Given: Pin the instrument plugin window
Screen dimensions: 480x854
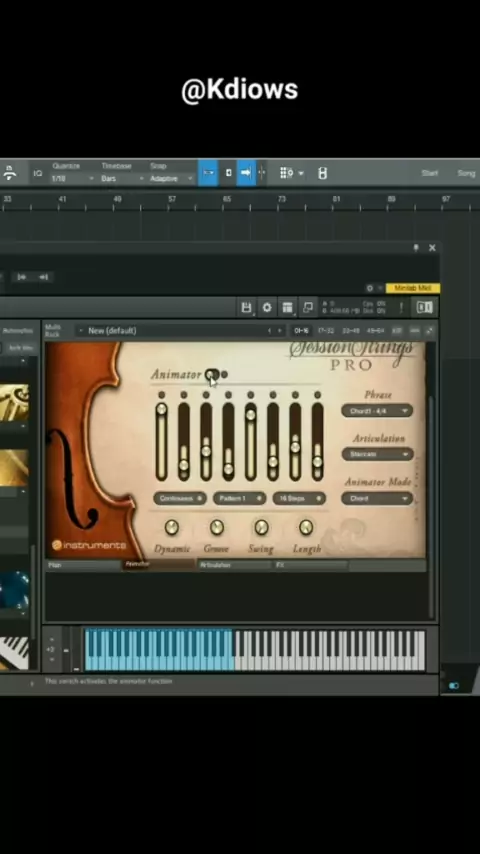Looking at the screenshot, I should point(416,248).
